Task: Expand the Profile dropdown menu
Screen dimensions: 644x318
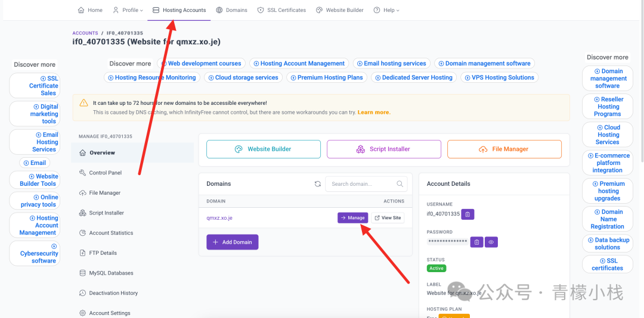Action: pyautogui.click(x=128, y=10)
